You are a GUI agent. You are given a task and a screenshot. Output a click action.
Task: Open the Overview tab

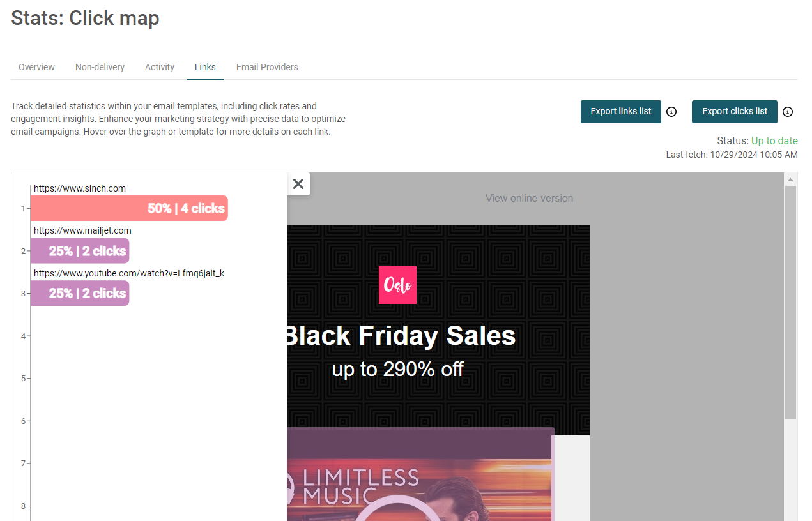point(36,67)
